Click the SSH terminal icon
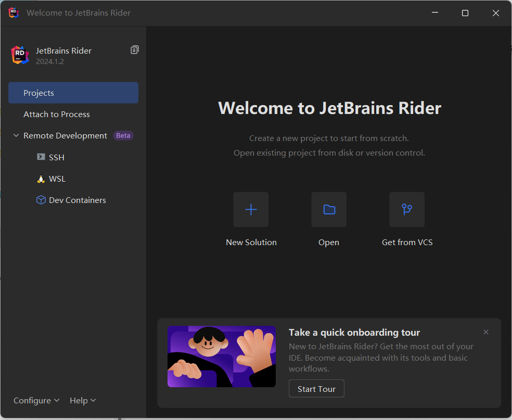The height and width of the screenshot is (420, 512). point(41,157)
